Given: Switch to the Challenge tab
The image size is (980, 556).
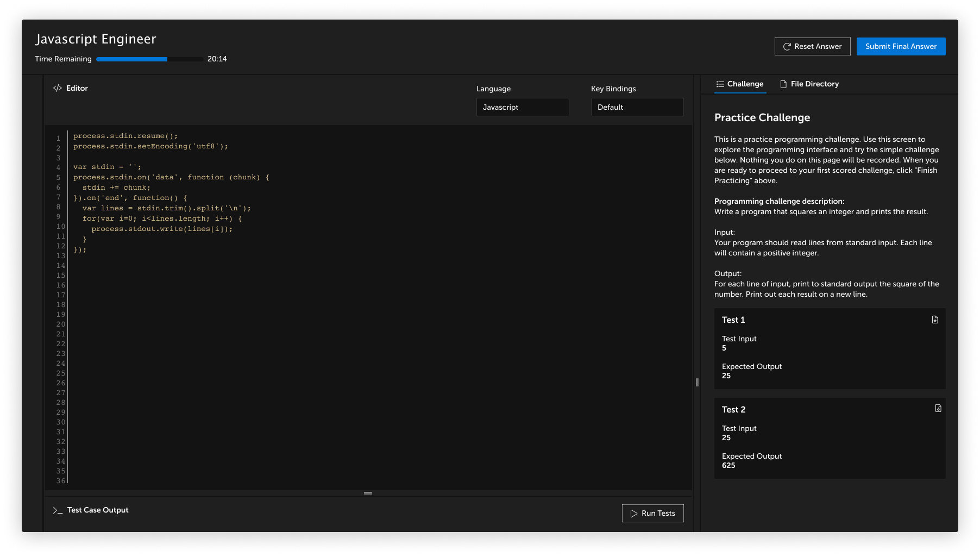Looking at the screenshot, I should coord(740,84).
